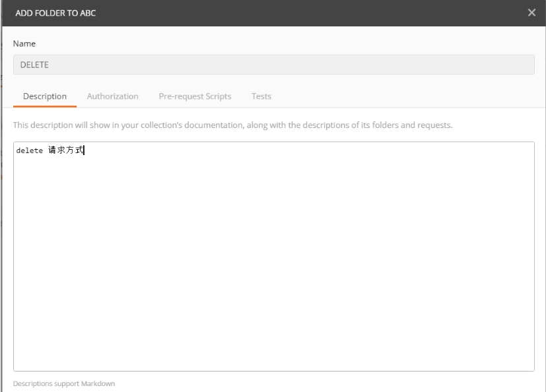Click the Name input field
546x392 pixels.
(x=273, y=65)
